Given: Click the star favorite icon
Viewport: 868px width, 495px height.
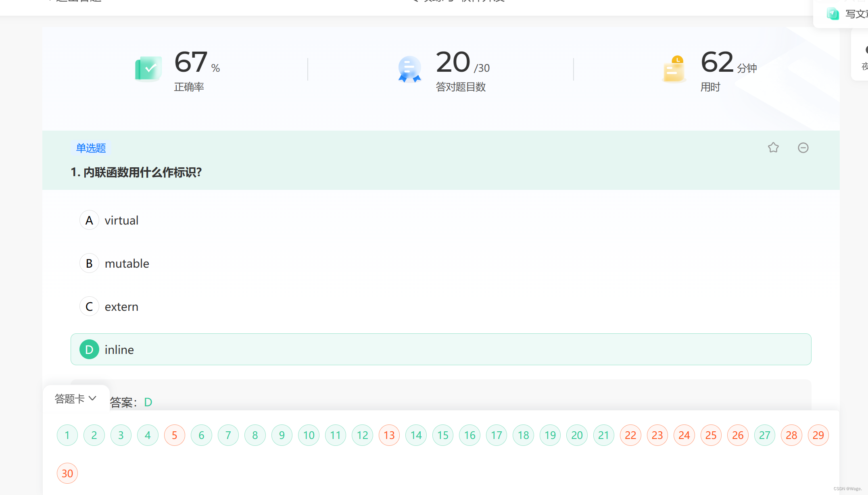Looking at the screenshot, I should pos(773,148).
